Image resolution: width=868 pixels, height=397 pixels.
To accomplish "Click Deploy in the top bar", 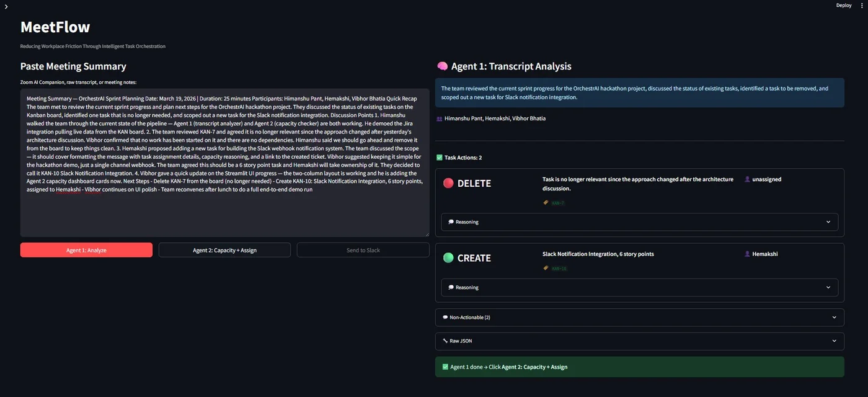I will 844,5.
